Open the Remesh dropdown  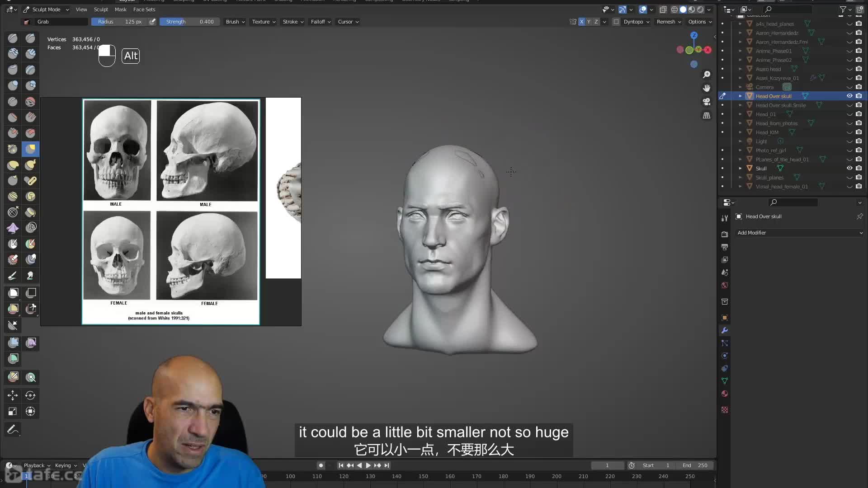669,22
